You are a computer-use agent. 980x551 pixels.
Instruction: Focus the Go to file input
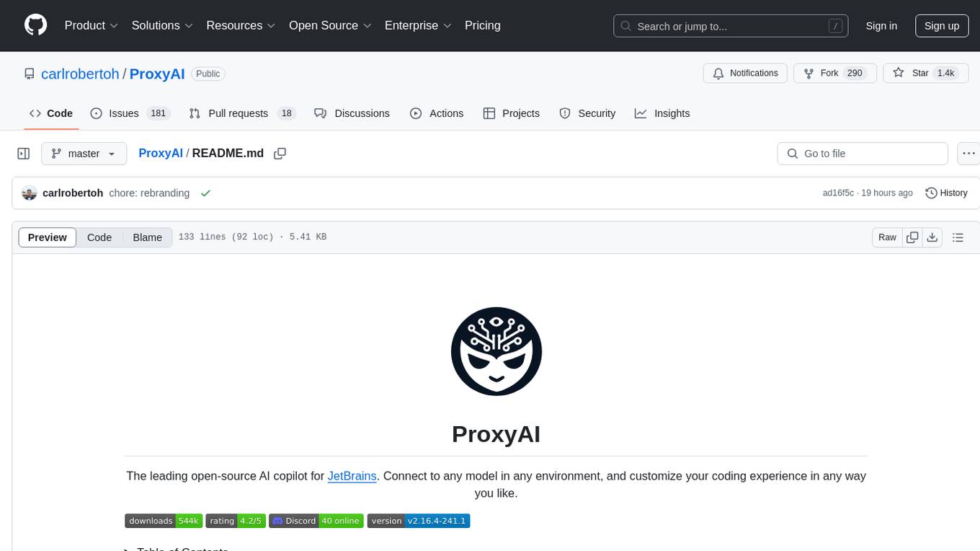coord(863,154)
